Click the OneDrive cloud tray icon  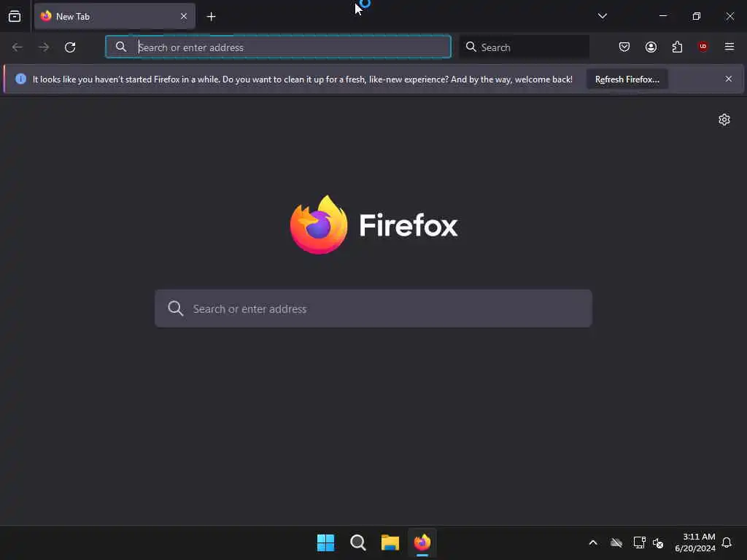(x=616, y=542)
